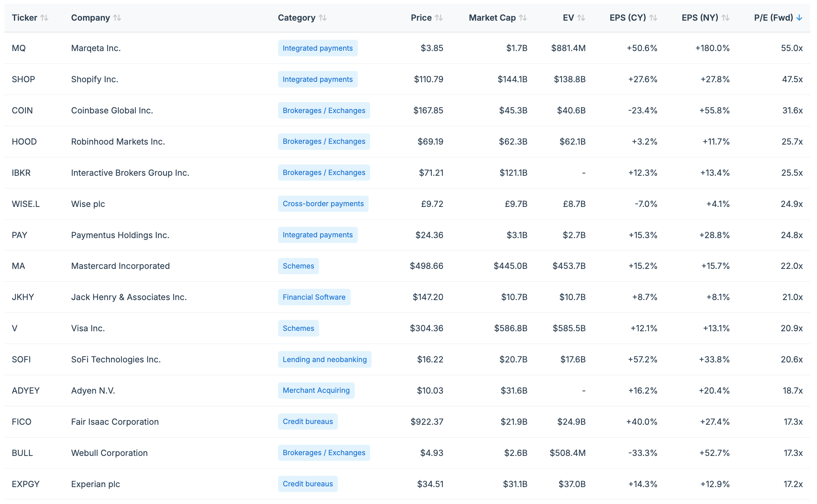The height and width of the screenshot is (504, 817).
Task: Click Visa's Schemes category tag
Action: 298,328
